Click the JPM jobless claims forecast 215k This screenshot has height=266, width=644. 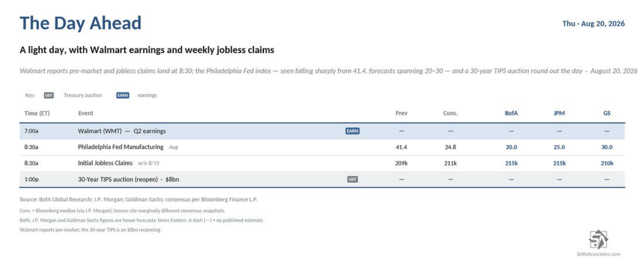coord(559,163)
